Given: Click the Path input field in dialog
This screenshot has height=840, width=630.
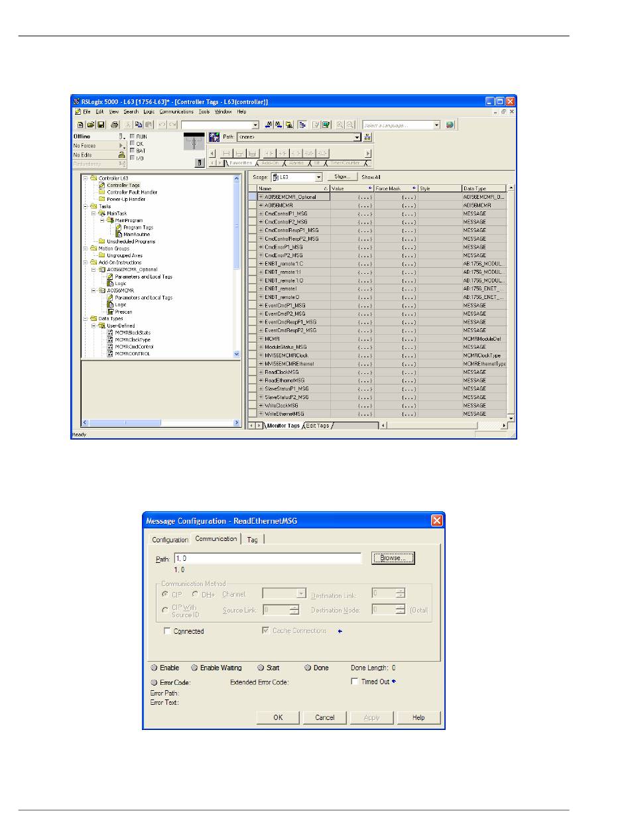Looking at the screenshot, I should click(x=268, y=558).
